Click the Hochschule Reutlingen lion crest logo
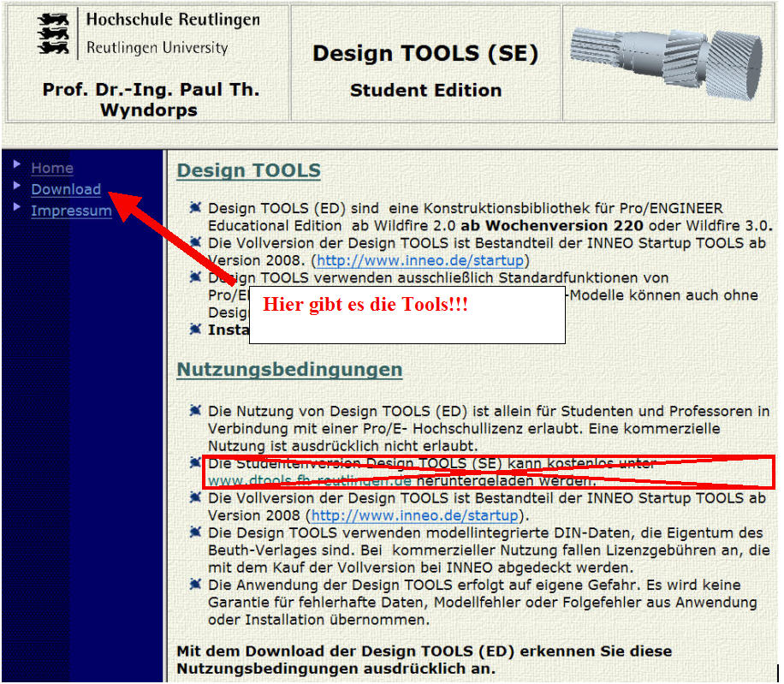The height and width of the screenshot is (684, 784). tap(54, 33)
